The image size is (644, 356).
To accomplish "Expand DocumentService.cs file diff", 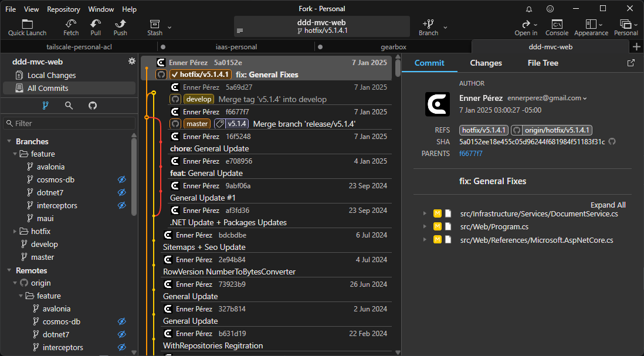I will point(425,213).
